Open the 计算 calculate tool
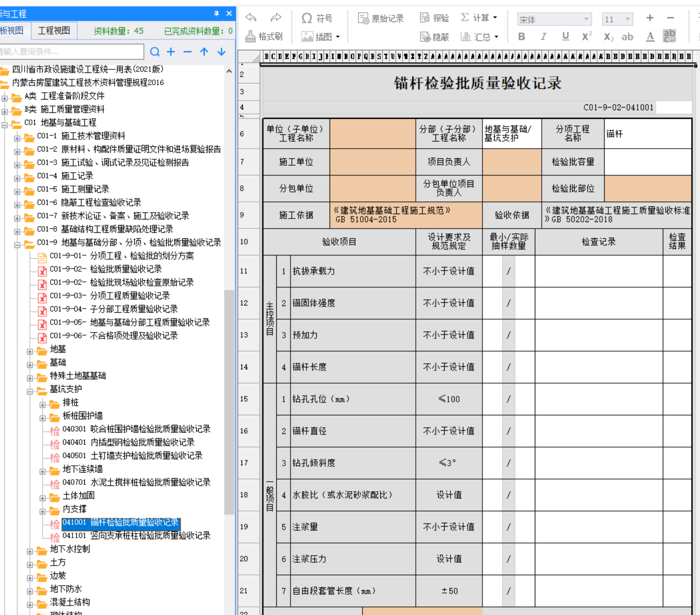This screenshot has height=615, width=700. tap(475, 18)
